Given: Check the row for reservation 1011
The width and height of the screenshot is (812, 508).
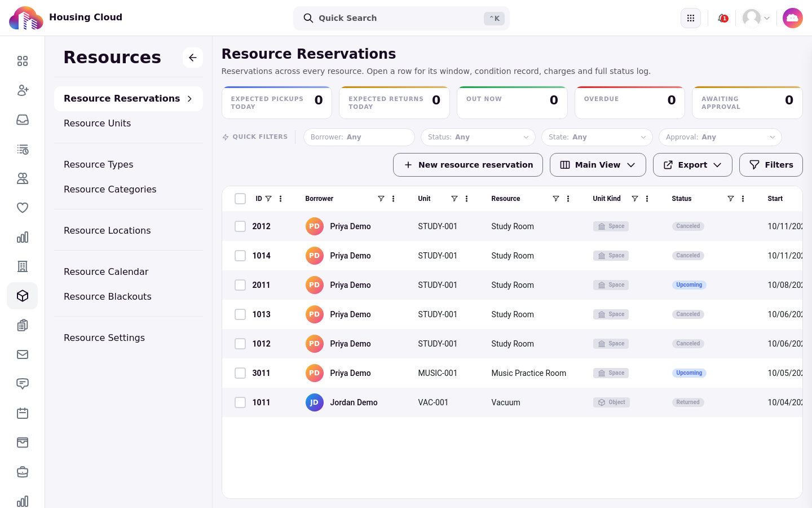Looking at the screenshot, I should click(x=240, y=402).
